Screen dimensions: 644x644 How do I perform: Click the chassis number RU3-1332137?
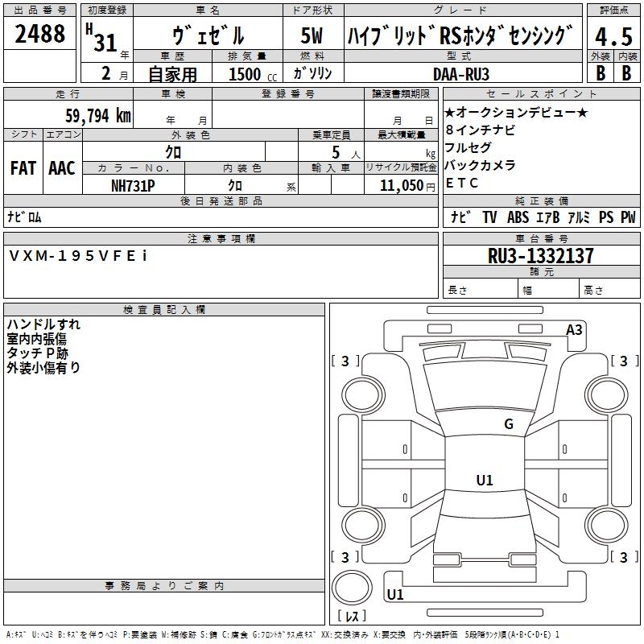pos(540,256)
